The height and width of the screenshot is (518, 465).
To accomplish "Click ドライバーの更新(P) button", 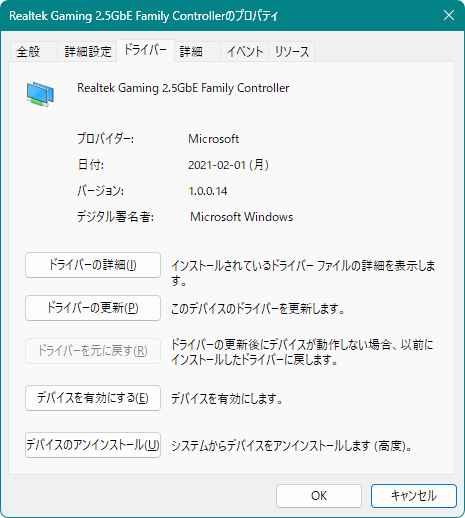I will coord(93,308).
